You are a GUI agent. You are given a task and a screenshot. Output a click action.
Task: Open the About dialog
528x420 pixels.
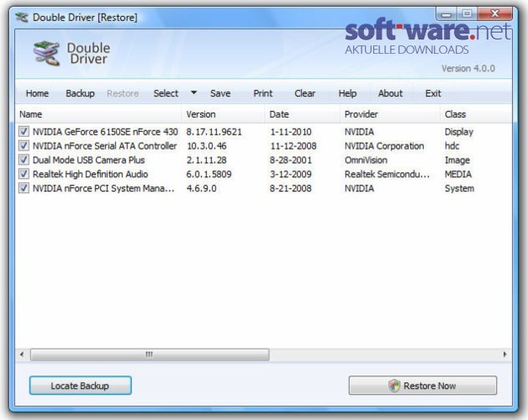click(x=390, y=93)
